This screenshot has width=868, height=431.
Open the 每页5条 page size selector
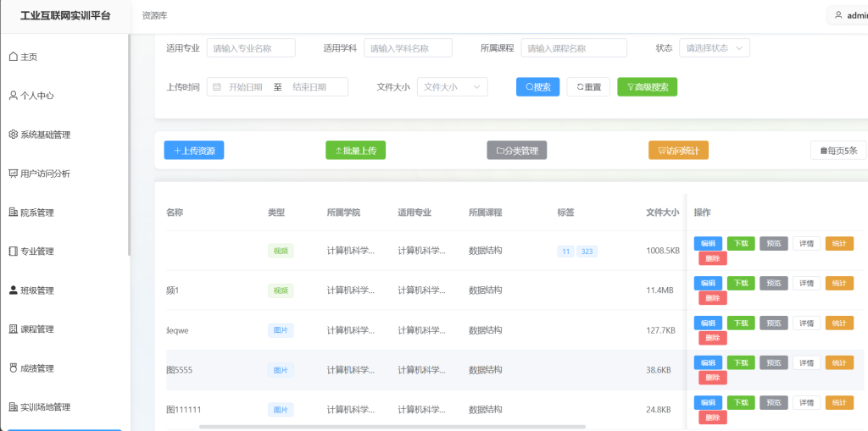click(838, 151)
